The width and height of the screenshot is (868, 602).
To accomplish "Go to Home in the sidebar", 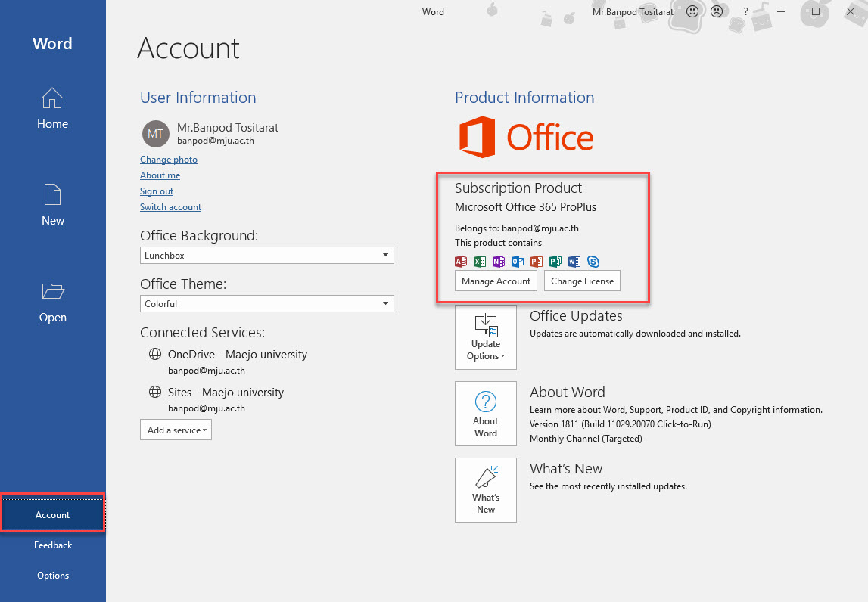I will [52, 109].
